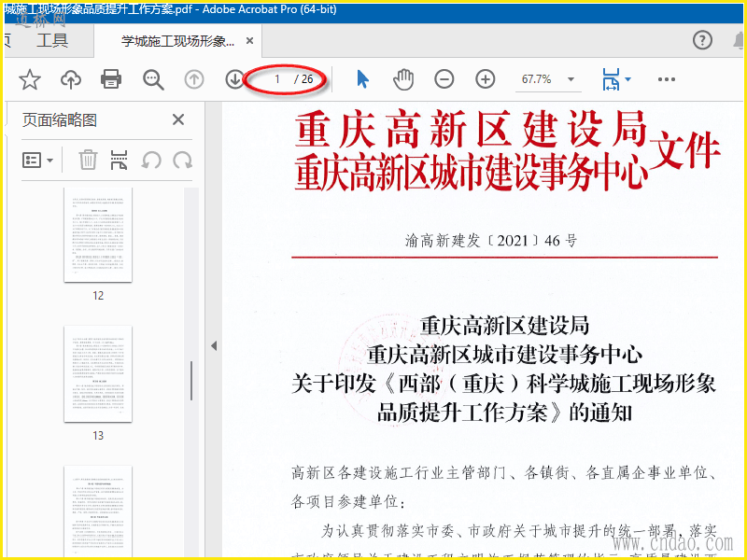The image size is (747, 560).
Task: Click the current page number field
Action: (x=277, y=79)
